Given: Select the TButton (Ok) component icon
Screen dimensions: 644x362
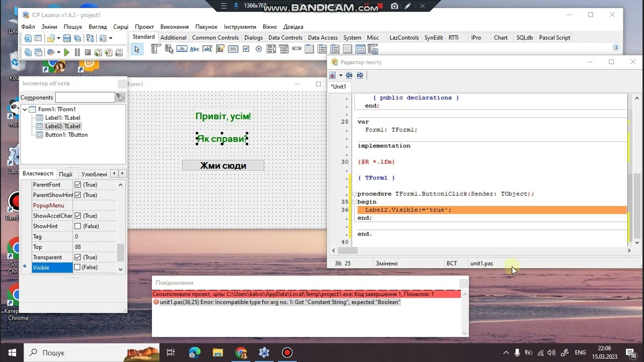Looking at the screenshot, I should pos(182,49).
